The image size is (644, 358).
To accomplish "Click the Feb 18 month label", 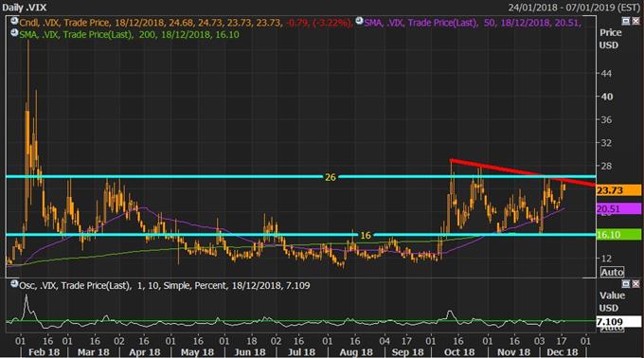I will pyautogui.click(x=45, y=352).
